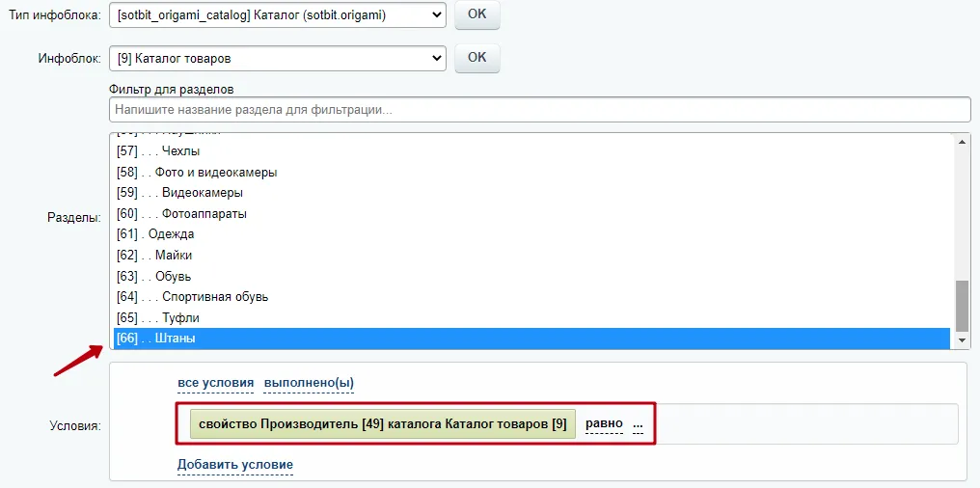Focus the section filter input field
This screenshot has height=488, width=980.
point(540,110)
